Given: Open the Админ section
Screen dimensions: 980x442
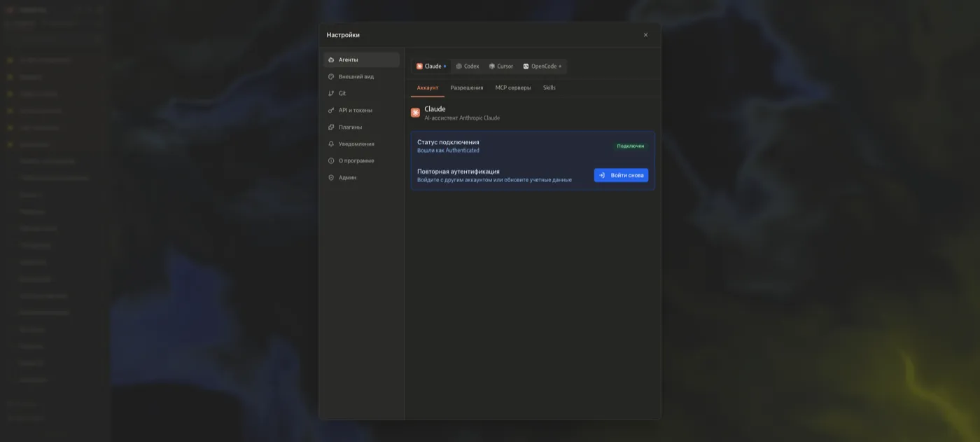Looking at the screenshot, I should [x=361, y=177].
